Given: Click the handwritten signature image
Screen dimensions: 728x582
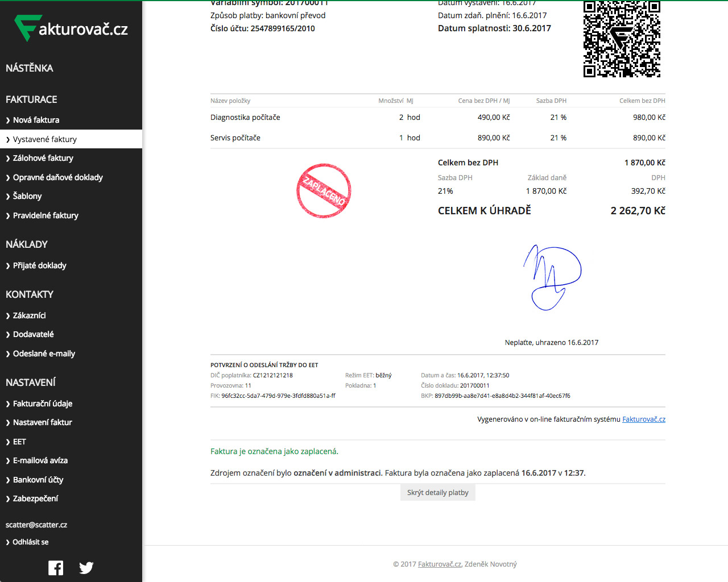Looking at the screenshot, I should [x=551, y=277].
